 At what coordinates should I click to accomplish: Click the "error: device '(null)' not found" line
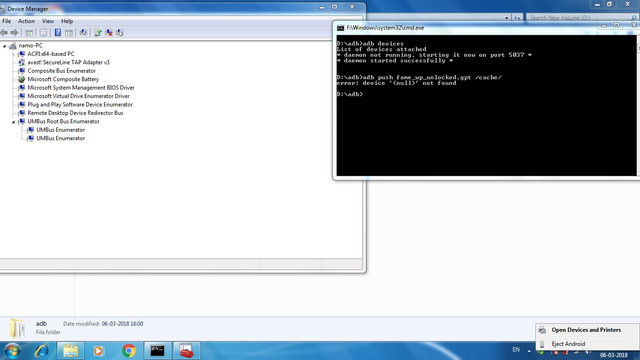[396, 83]
